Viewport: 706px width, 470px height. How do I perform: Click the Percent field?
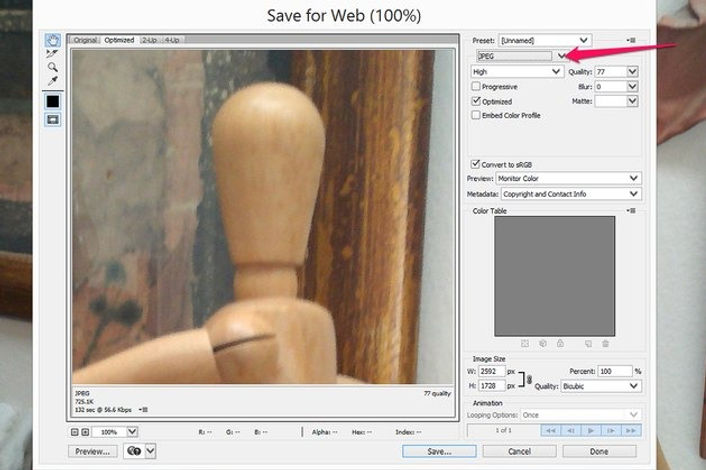[615, 371]
